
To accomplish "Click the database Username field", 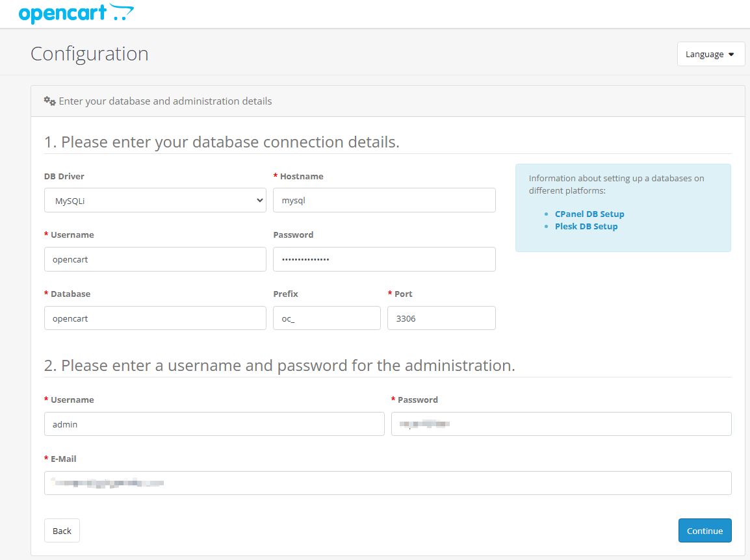I will [x=155, y=259].
